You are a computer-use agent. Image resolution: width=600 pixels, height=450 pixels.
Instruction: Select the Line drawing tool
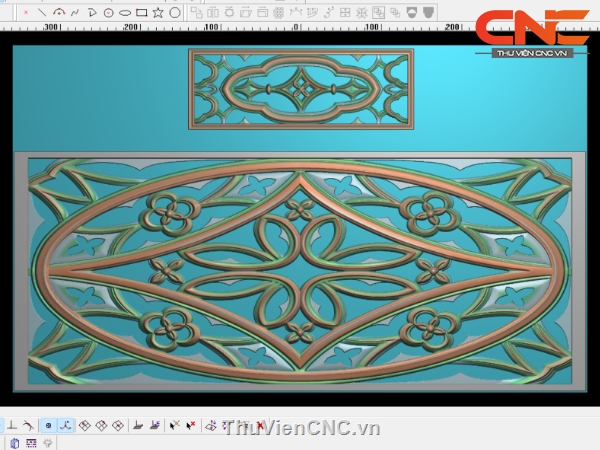tap(42, 13)
